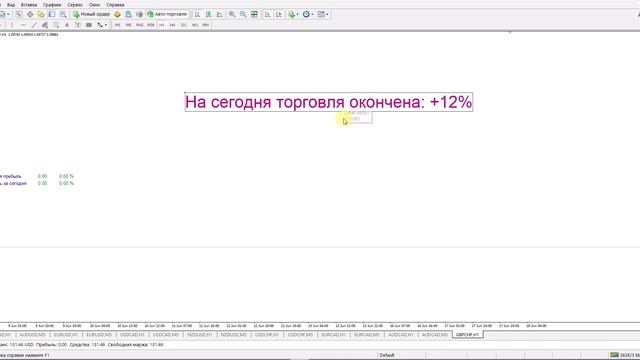Toggle the Terminal panel icon

point(52,14)
